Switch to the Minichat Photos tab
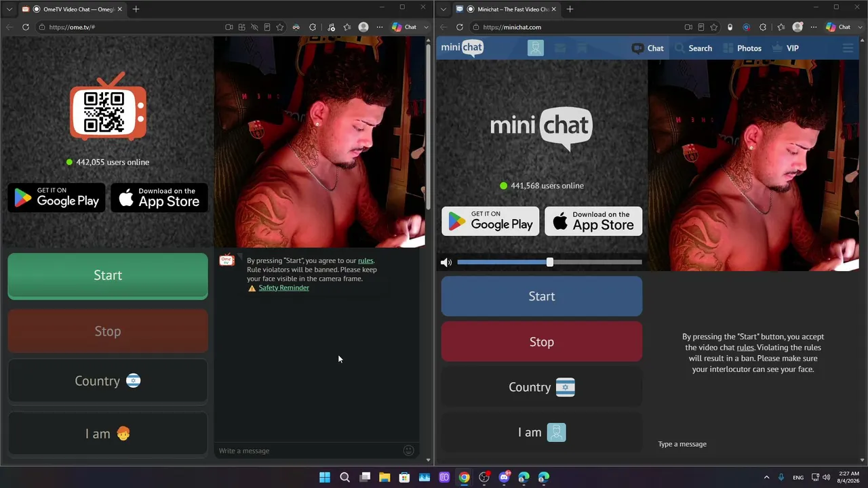The height and width of the screenshot is (488, 868). coord(743,48)
